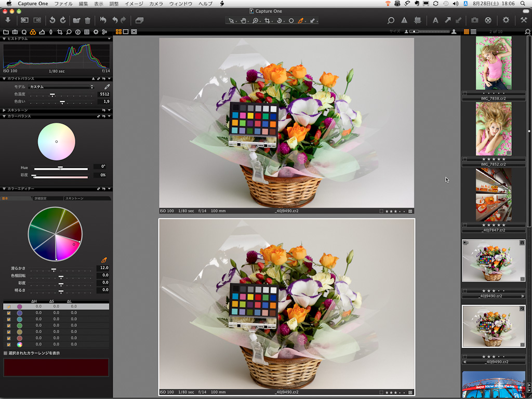532x399 pixels.
Task: Click the rotate left icon in toolbar
Action: (52, 20)
